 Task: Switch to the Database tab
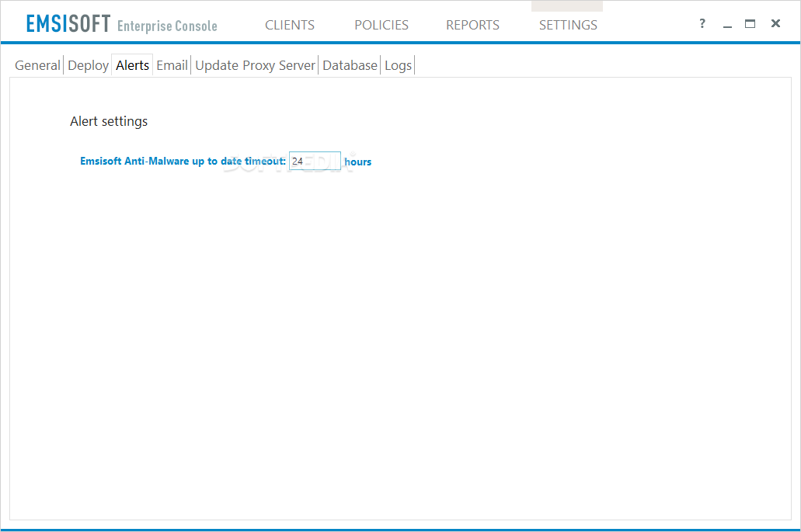tap(350, 65)
